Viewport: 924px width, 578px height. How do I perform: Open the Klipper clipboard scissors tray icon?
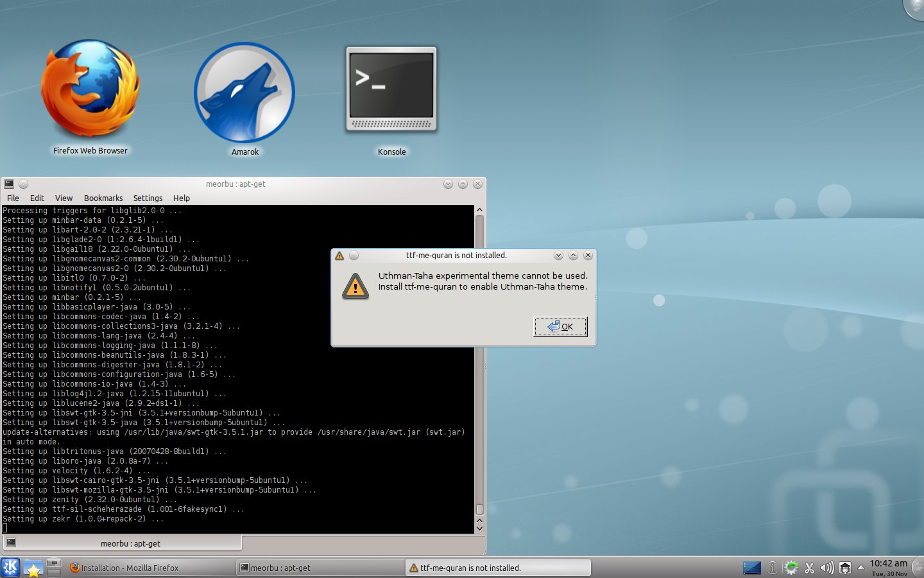[810, 567]
